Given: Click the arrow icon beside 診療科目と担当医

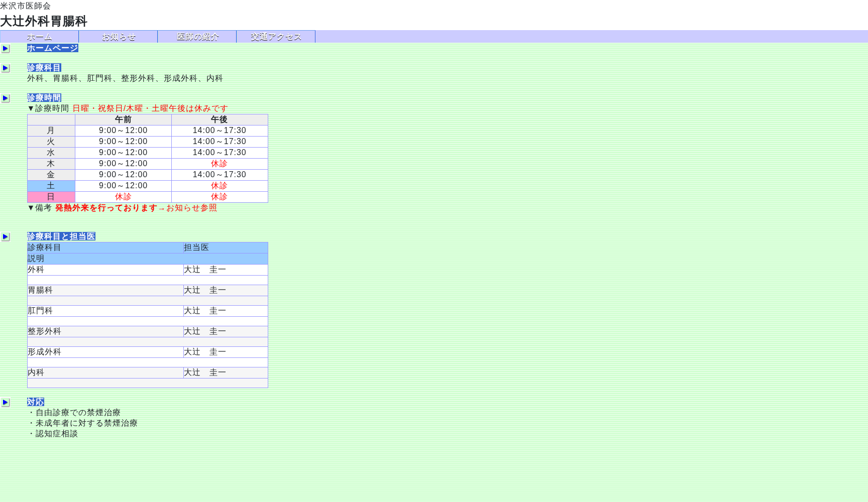Looking at the screenshot, I should pyautogui.click(x=6, y=237).
